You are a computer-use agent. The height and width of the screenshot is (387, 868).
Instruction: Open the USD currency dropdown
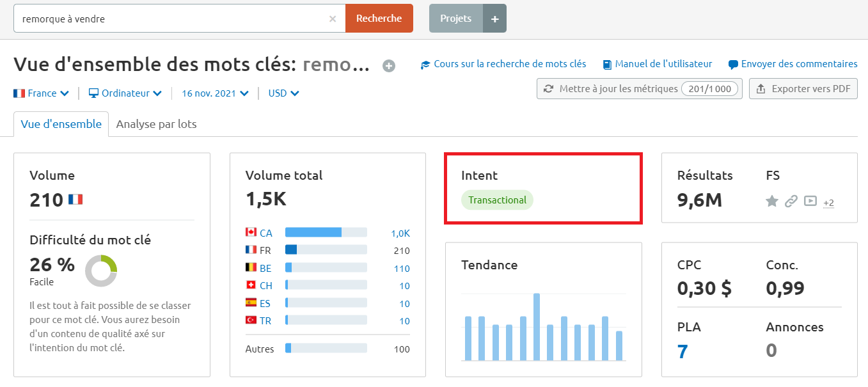pos(283,93)
